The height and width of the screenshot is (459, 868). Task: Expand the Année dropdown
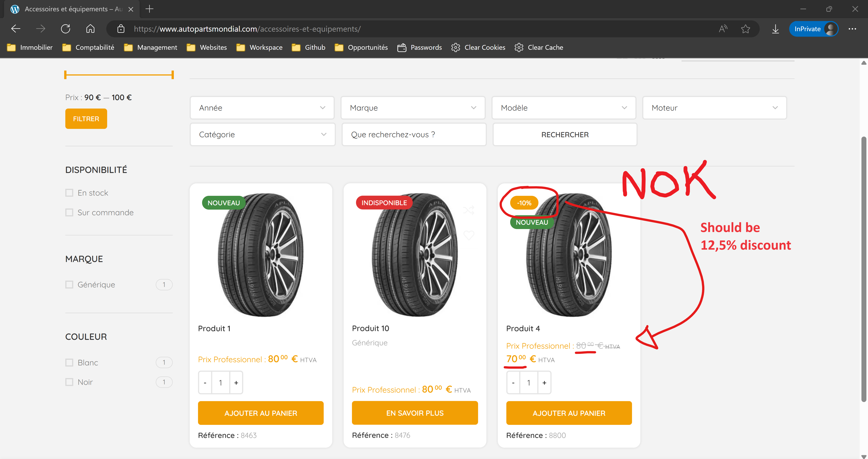(262, 108)
